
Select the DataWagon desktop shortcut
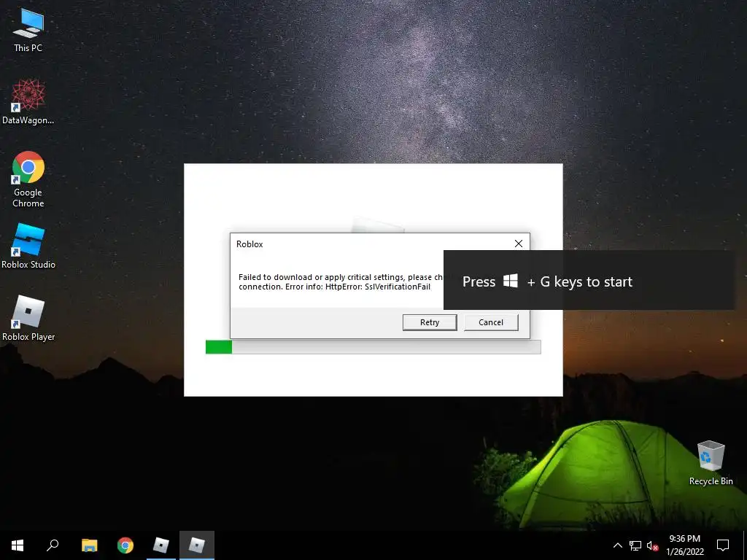pos(28,102)
